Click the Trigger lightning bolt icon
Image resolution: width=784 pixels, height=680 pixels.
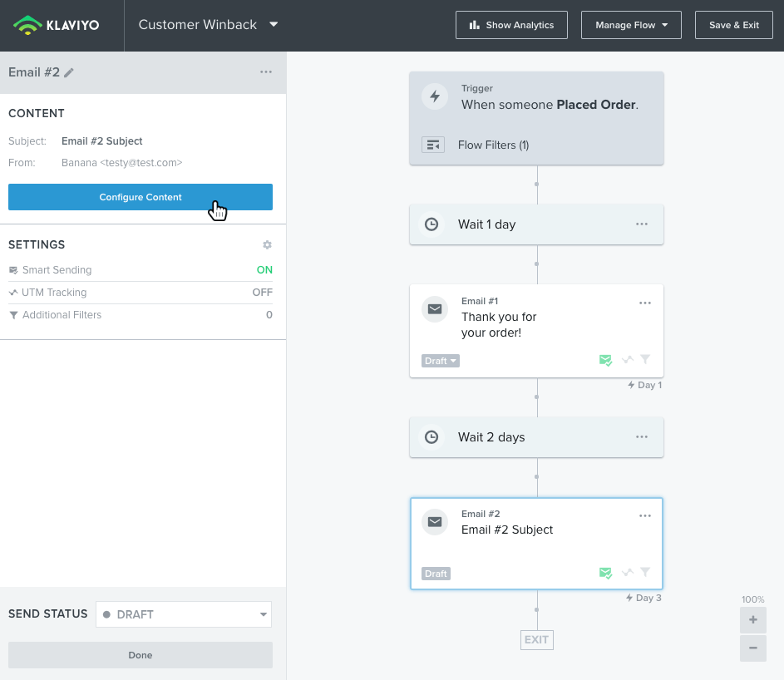[435, 96]
